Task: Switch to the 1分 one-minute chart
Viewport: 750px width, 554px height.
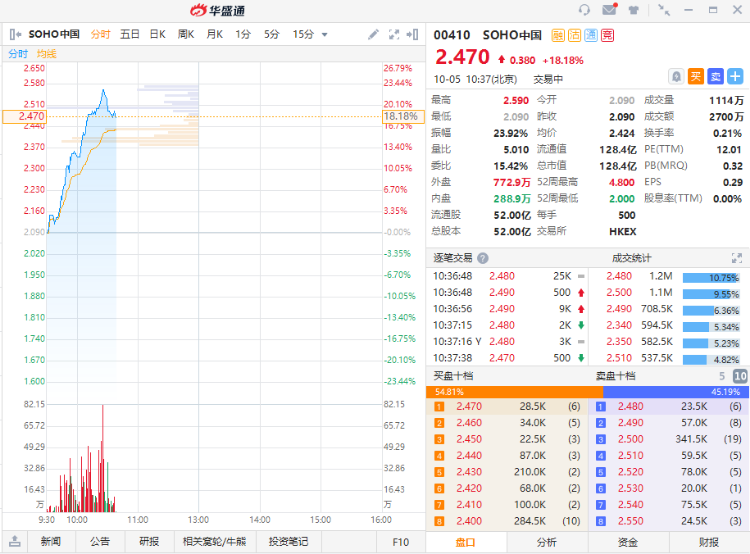Action: (x=243, y=34)
